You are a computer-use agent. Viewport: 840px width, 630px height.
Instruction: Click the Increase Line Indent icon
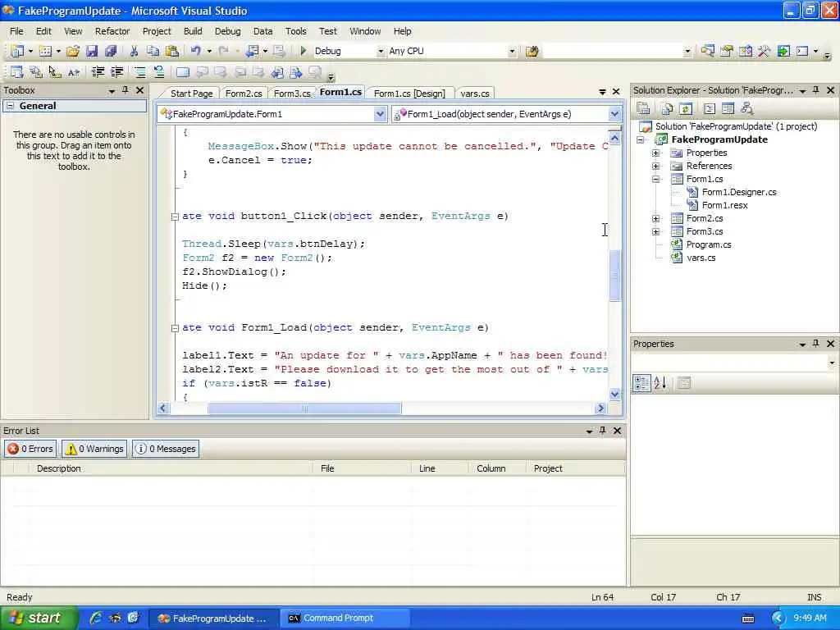coord(116,72)
